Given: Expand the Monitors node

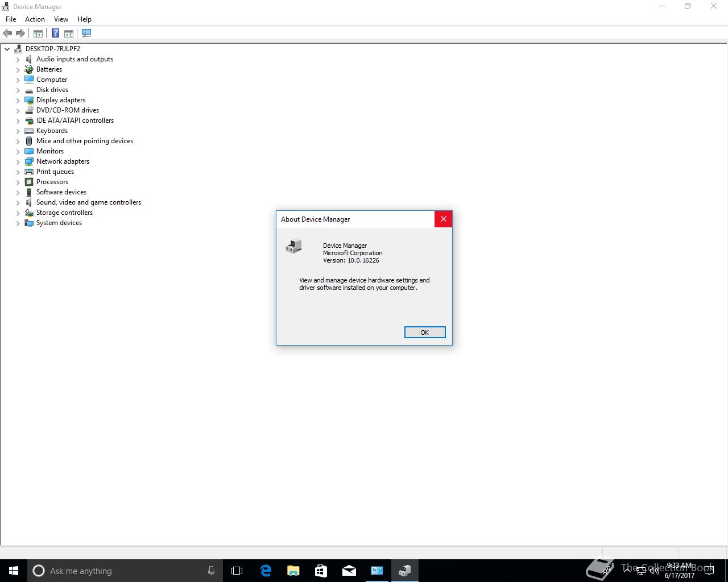Looking at the screenshot, I should pyautogui.click(x=18, y=151).
